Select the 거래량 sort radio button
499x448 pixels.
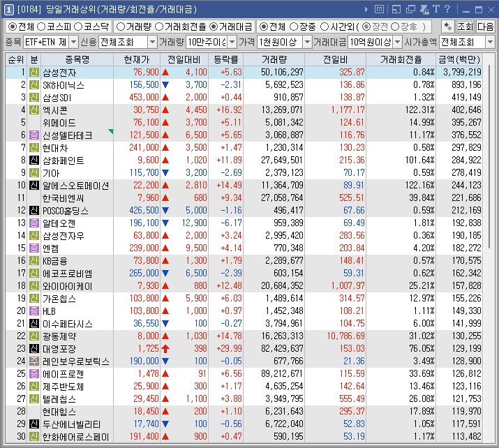pyautogui.click(x=121, y=27)
